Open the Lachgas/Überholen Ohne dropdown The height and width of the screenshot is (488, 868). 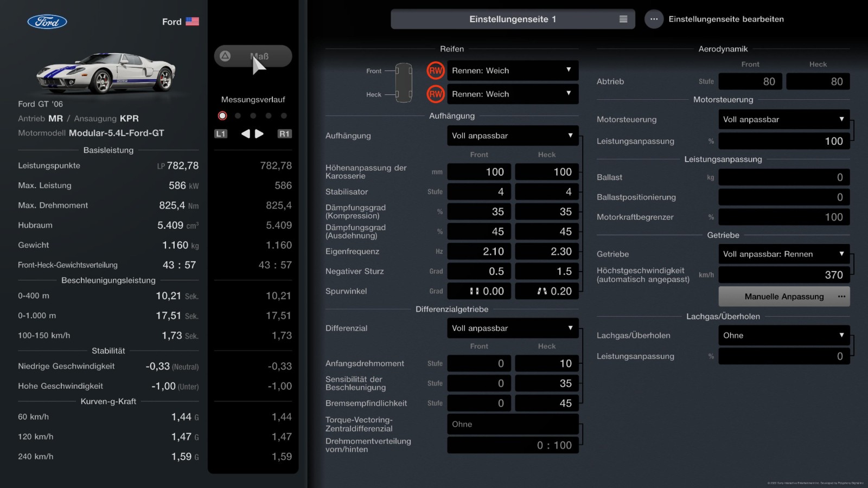(783, 335)
